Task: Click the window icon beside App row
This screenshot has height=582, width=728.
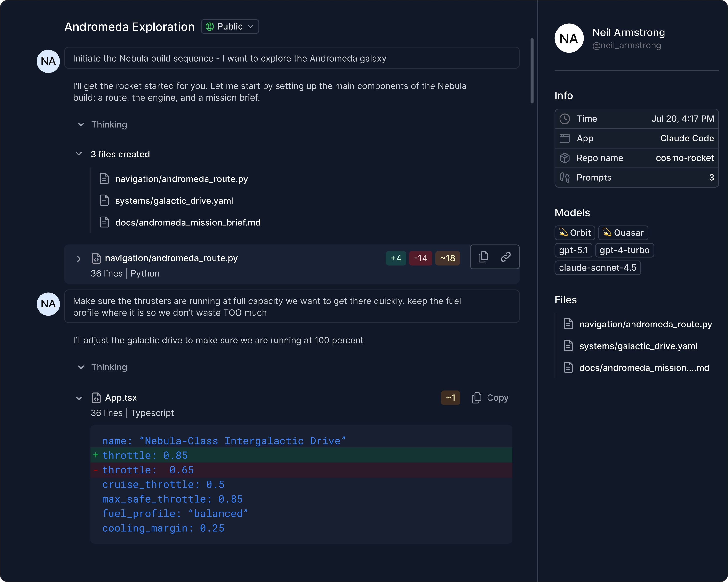Action: [565, 138]
